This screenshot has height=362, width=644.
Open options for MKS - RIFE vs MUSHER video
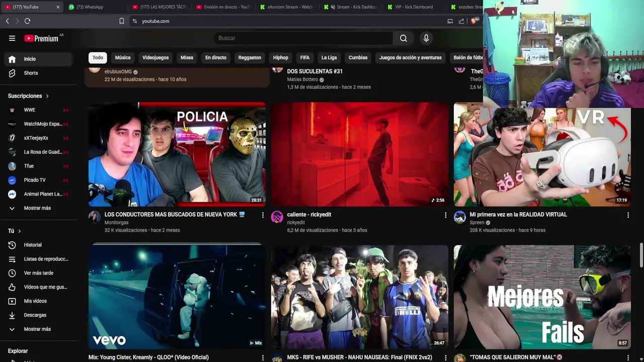[x=445, y=358]
